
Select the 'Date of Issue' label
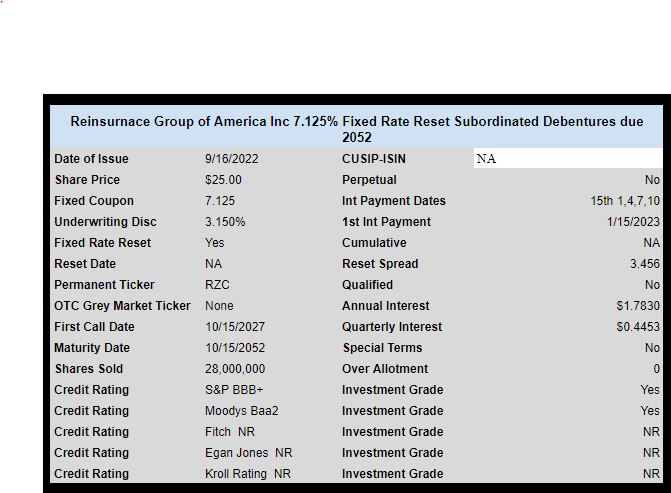(91, 159)
